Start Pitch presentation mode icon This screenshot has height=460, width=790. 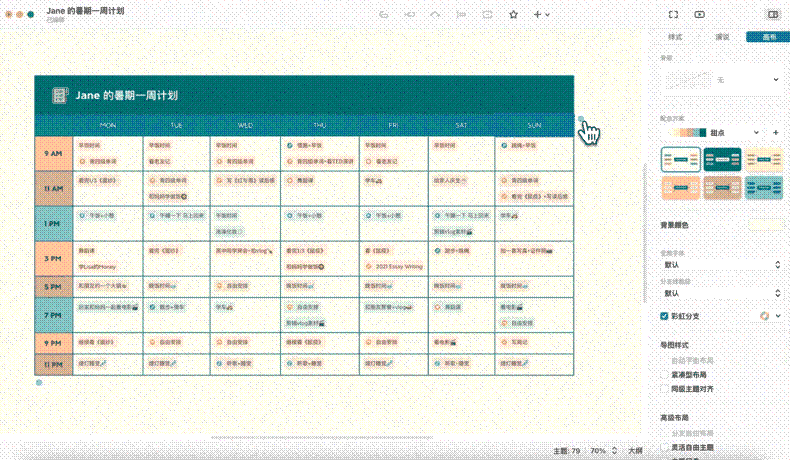tap(699, 15)
